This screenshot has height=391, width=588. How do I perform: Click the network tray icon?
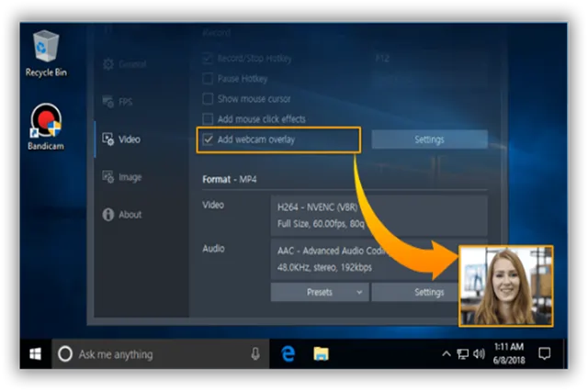click(x=463, y=354)
